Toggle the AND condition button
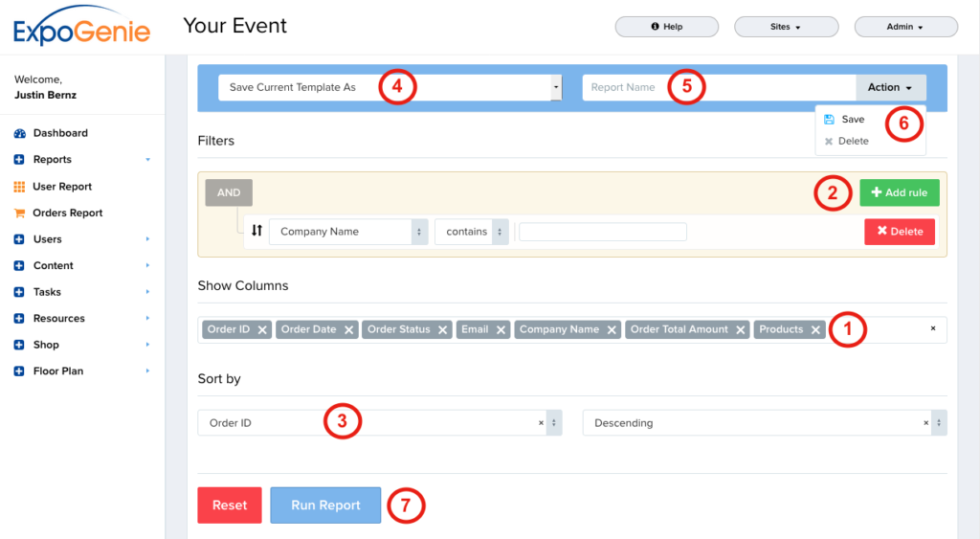Screen dimensions: 980x539 (229, 192)
